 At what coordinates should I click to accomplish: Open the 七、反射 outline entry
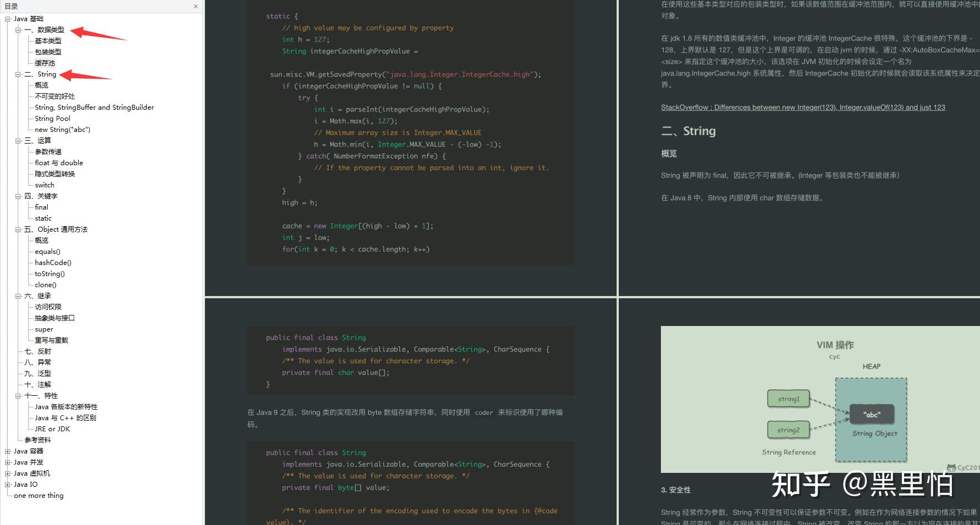point(38,351)
